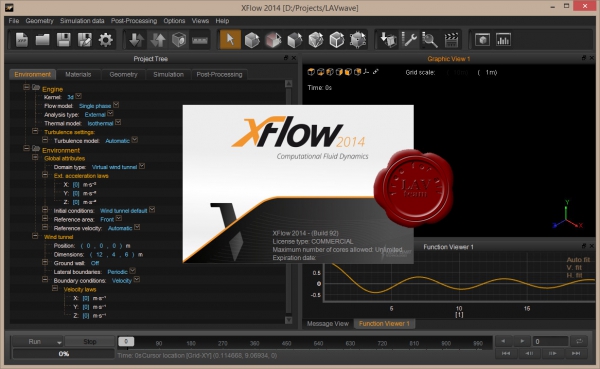This screenshot has height=369, width=600.
Task: Open Initial conditions Wind tunnel default dropdown
Action: click(152, 210)
